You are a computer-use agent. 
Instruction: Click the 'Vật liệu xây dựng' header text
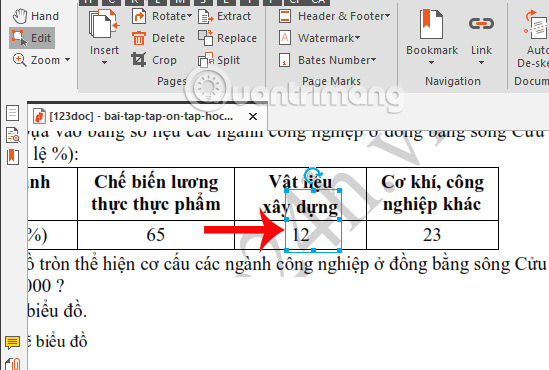click(x=300, y=194)
